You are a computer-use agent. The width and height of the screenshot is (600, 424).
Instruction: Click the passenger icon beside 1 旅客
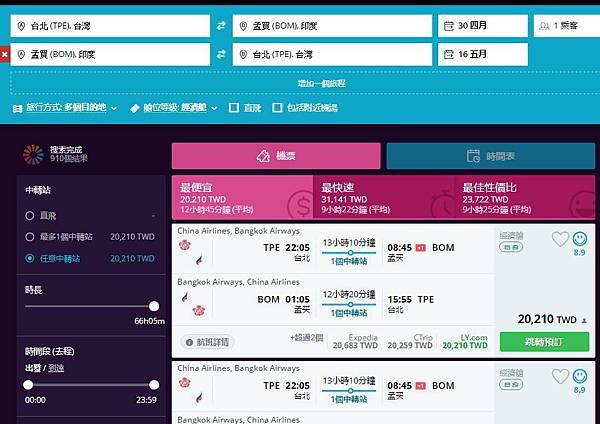(544, 26)
